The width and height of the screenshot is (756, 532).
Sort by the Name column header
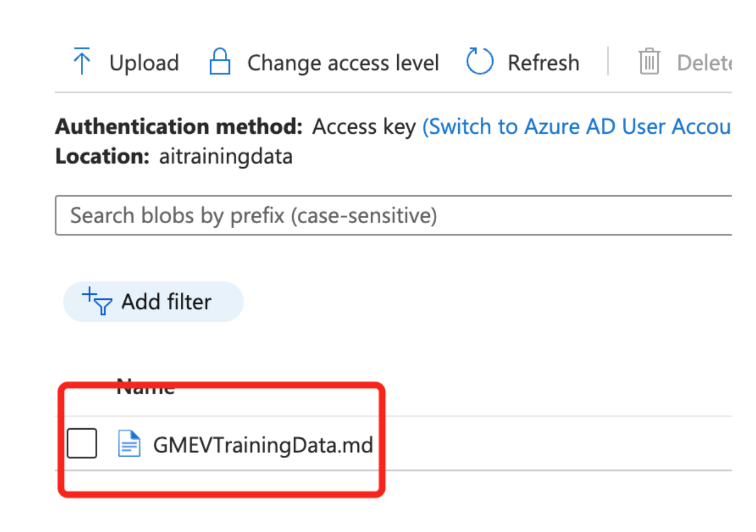pyautogui.click(x=145, y=388)
